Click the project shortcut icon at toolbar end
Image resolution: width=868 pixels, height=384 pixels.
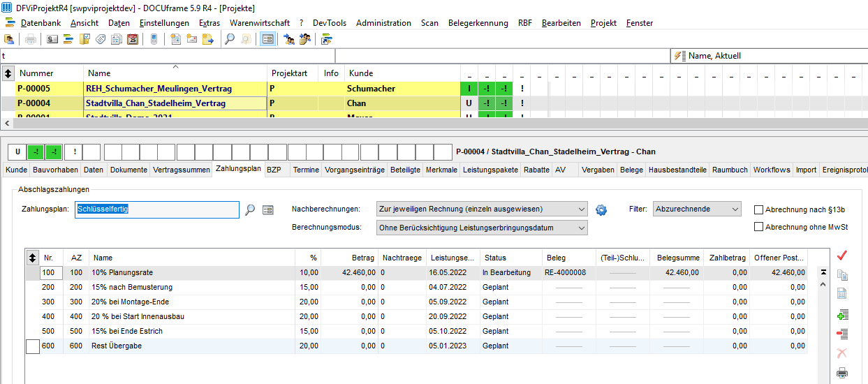327,39
